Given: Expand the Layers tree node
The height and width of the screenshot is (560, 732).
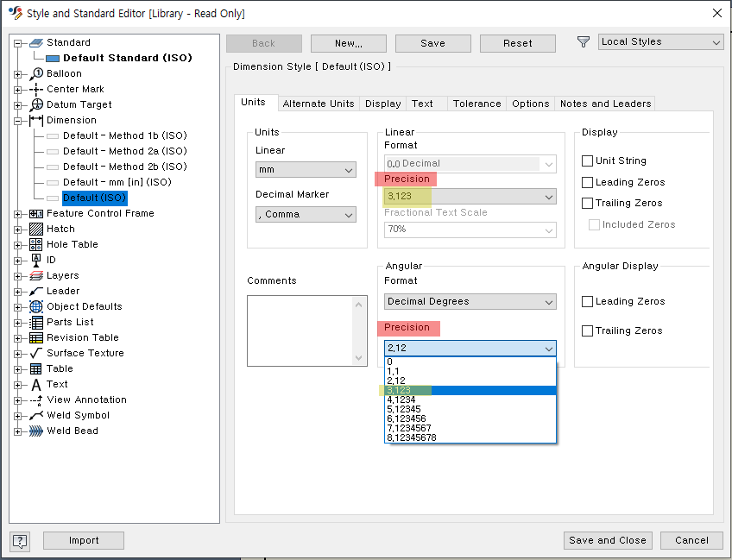Looking at the screenshot, I should pyautogui.click(x=18, y=276).
